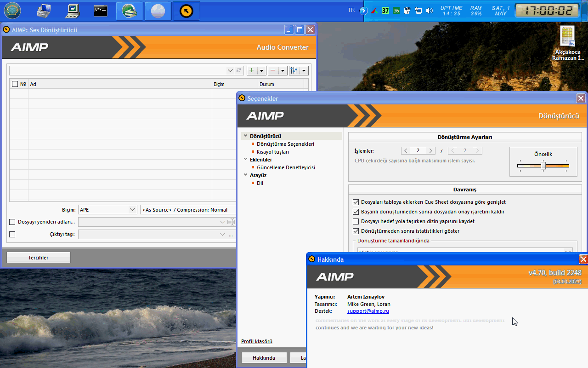Open the equalizer settings dropdown arrow
This screenshot has width=588, height=368.
point(304,70)
